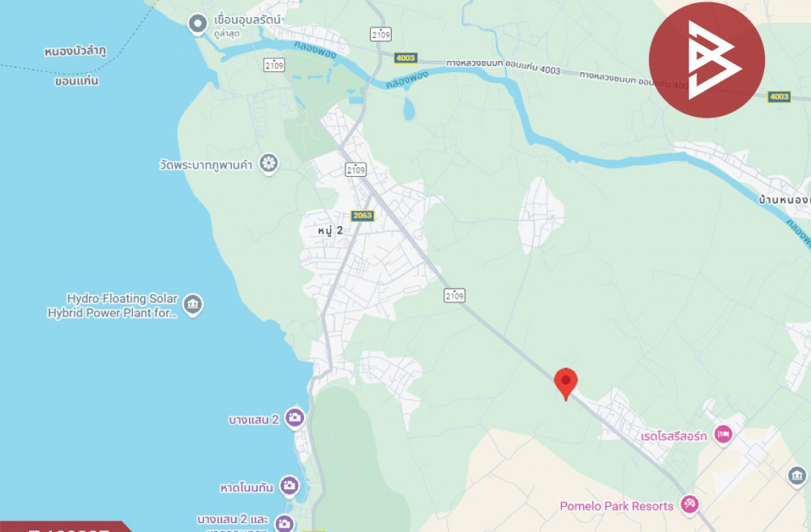Viewport: 811px width, 532px height.
Task: Open the วัดพระบาทภูพานคำ temple icon
Action: pos(268,164)
